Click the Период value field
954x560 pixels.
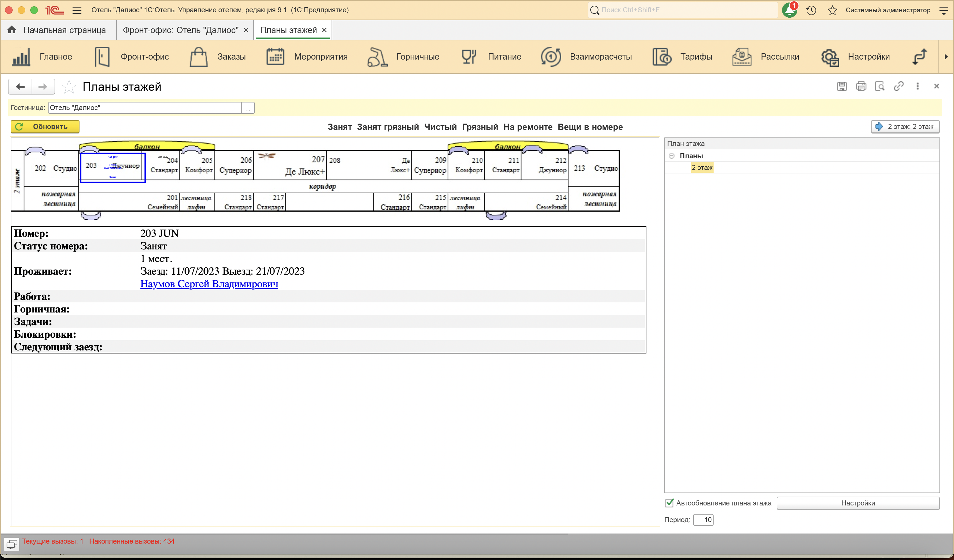click(x=703, y=520)
